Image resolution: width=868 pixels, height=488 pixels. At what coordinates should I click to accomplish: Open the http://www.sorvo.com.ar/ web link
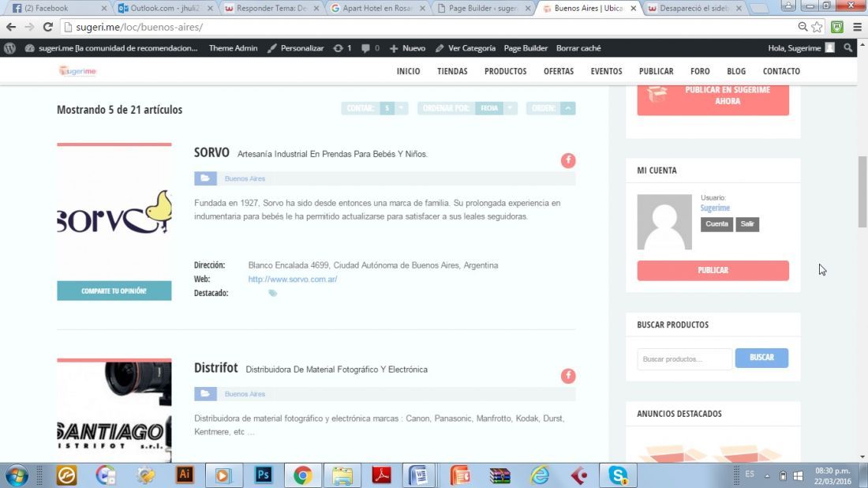292,280
